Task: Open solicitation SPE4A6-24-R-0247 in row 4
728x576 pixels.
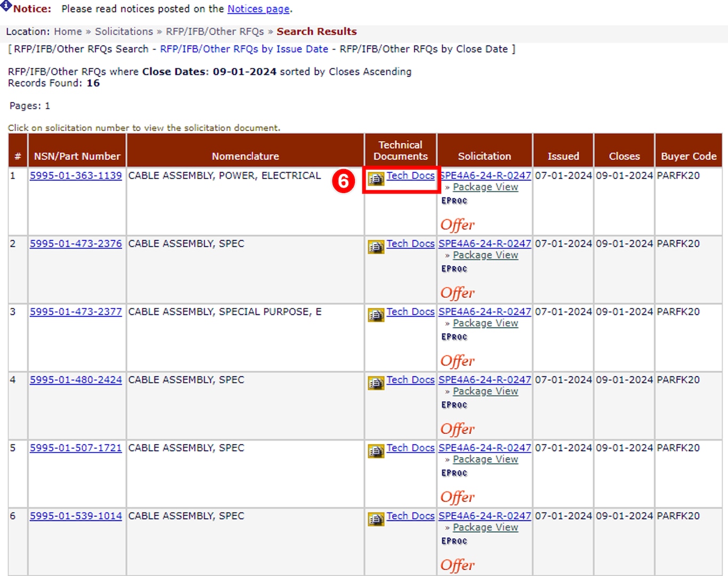Action: click(x=485, y=380)
